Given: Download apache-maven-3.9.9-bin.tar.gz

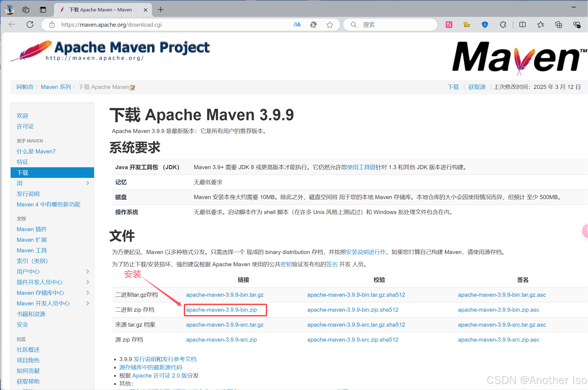Looking at the screenshot, I should click(225, 295).
